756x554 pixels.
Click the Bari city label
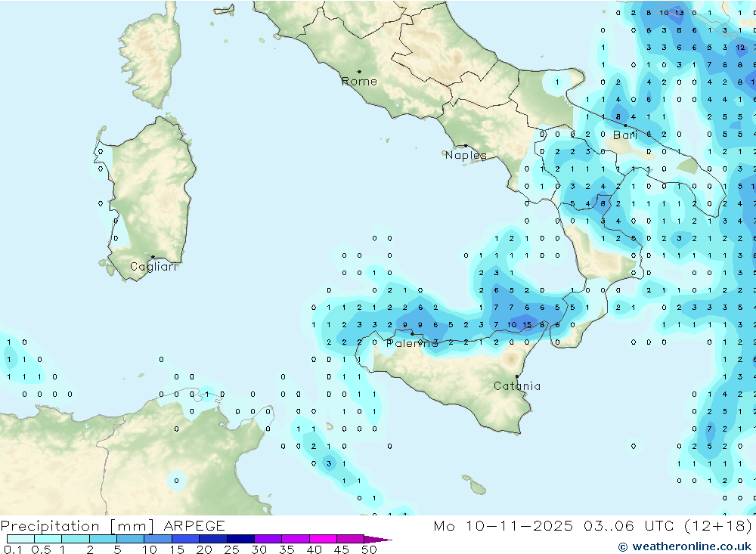click(x=625, y=135)
